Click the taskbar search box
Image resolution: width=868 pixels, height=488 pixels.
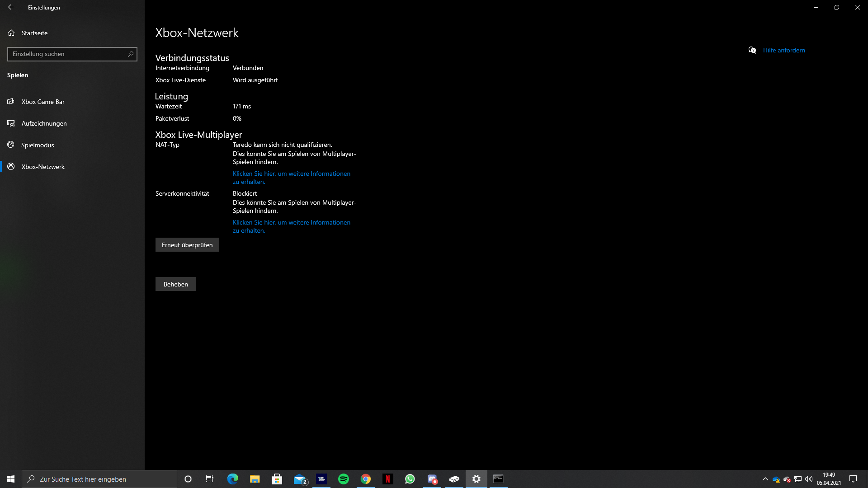pyautogui.click(x=99, y=479)
